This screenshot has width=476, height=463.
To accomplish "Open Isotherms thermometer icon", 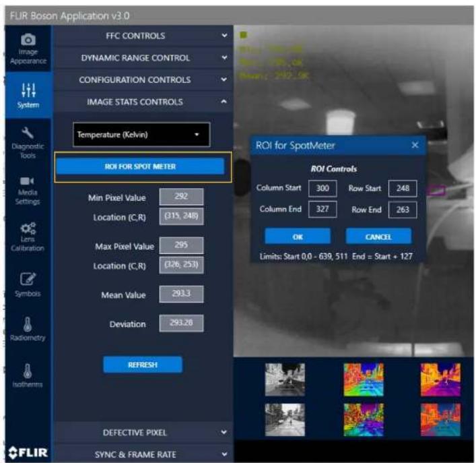I will point(28,371).
